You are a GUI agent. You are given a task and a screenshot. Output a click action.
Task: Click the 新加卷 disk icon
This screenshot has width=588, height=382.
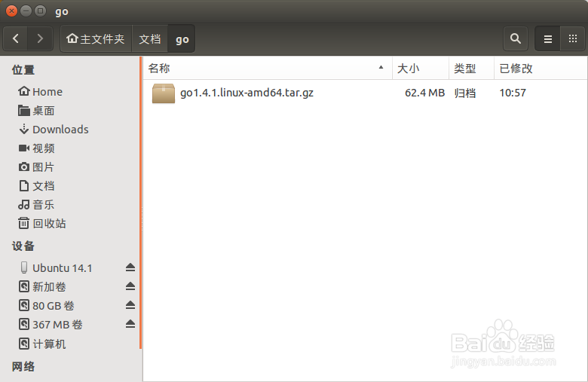24,286
